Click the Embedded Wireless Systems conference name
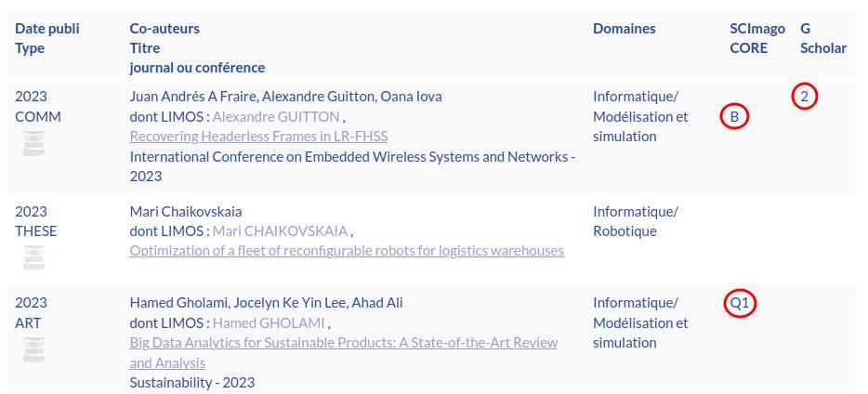The width and height of the screenshot is (868, 394). coord(351,157)
